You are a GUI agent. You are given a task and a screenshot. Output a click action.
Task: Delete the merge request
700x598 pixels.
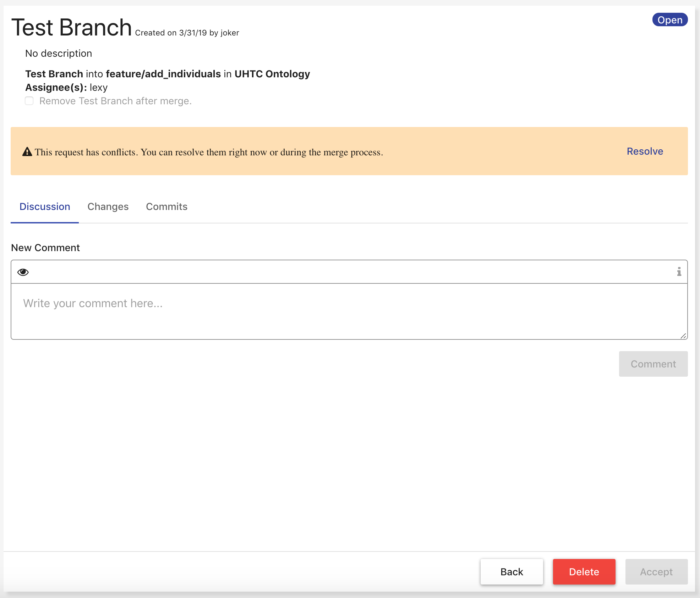click(x=584, y=572)
